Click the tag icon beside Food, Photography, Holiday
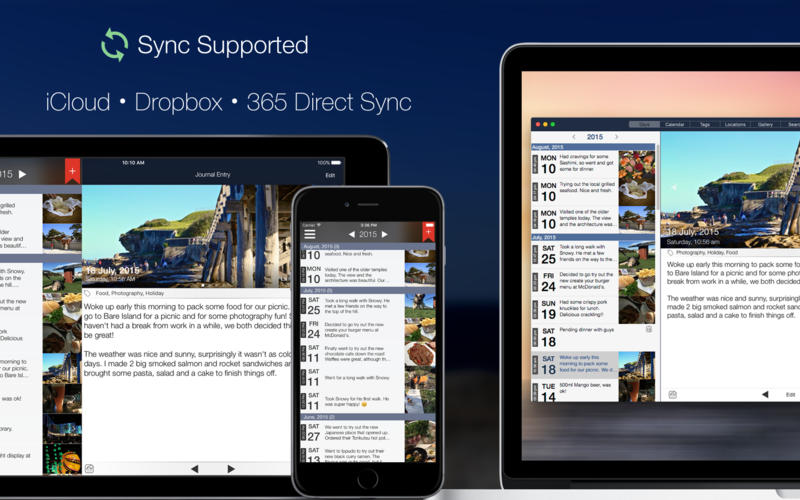The width and height of the screenshot is (800, 500). [x=87, y=293]
